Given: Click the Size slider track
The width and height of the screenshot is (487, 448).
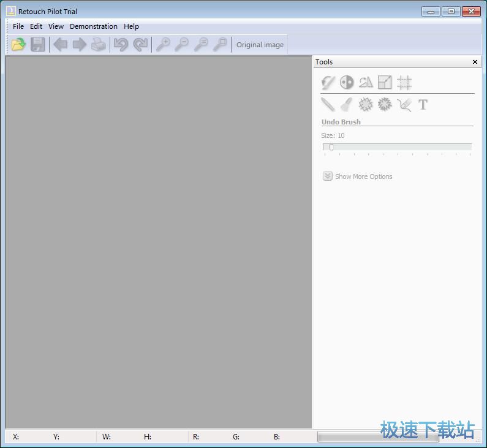Looking at the screenshot, I should (x=397, y=147).
